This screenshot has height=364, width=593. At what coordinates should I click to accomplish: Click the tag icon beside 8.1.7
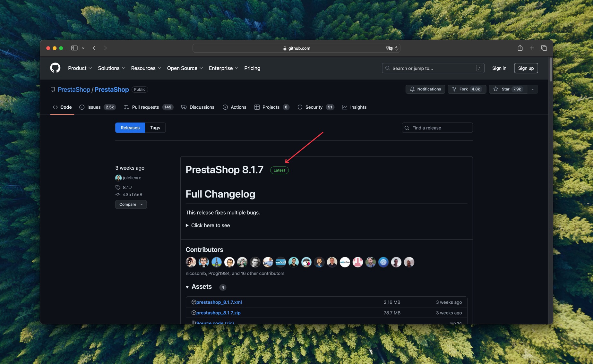(118, 187)
